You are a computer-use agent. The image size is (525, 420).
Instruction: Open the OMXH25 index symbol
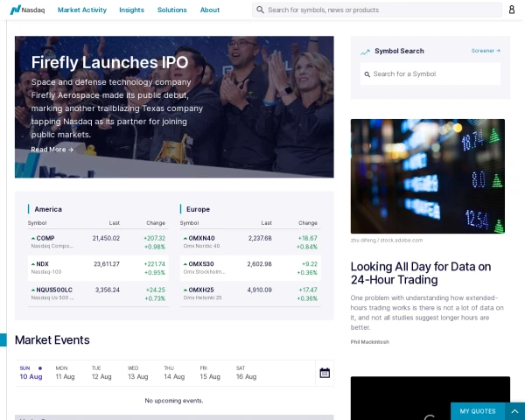tap(201, 290)
